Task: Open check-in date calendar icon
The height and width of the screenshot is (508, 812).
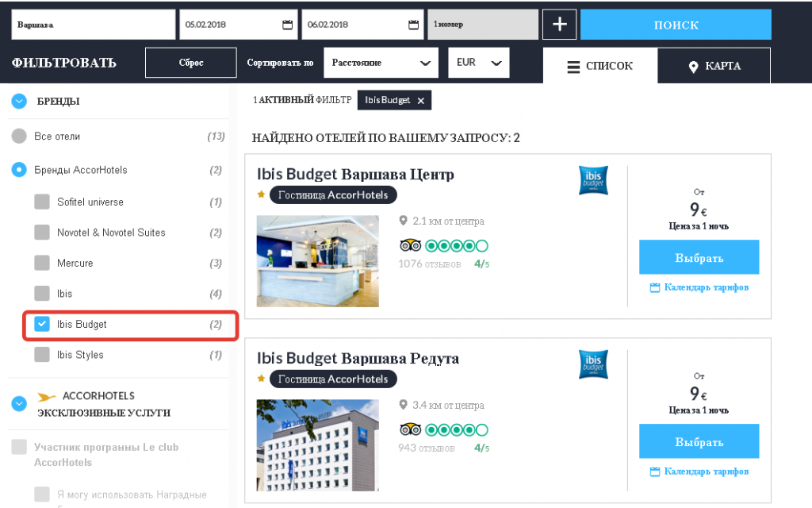Action: pyautogui.click(x=287, y=25)
